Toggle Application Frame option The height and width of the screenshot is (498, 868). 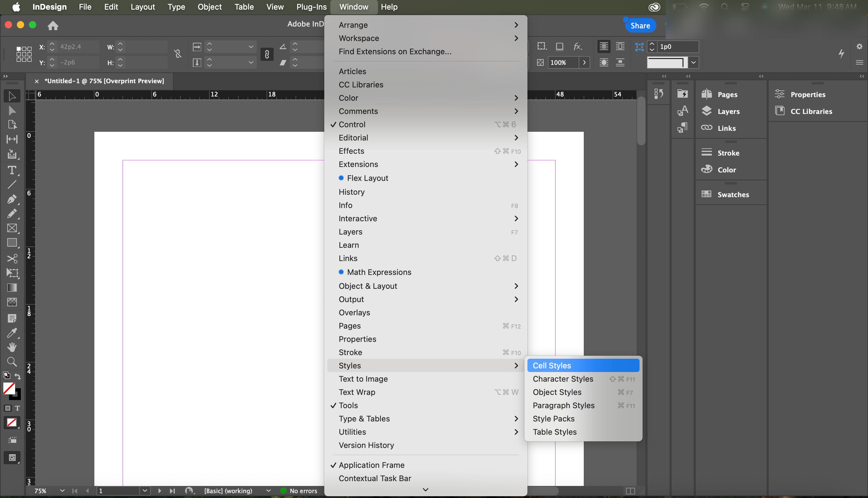coord(371,465)
